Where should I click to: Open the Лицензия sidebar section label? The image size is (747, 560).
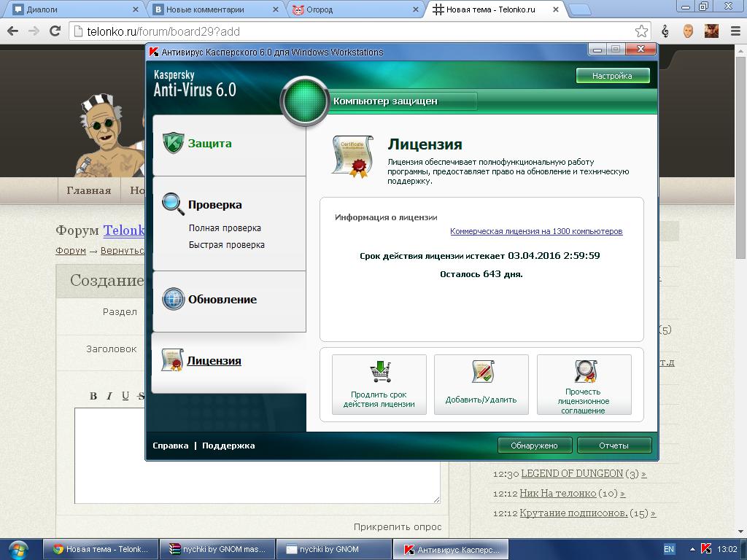point(214,361)
